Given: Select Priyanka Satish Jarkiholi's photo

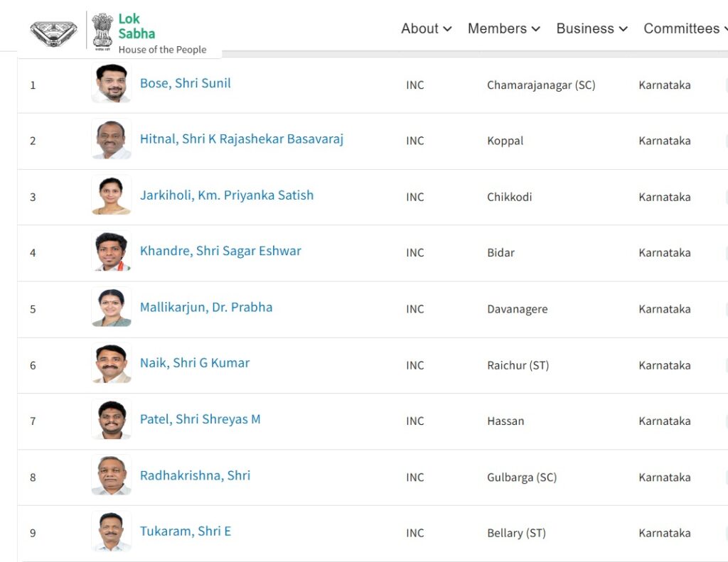Looking at the screenshot, I should click(112, 195).
